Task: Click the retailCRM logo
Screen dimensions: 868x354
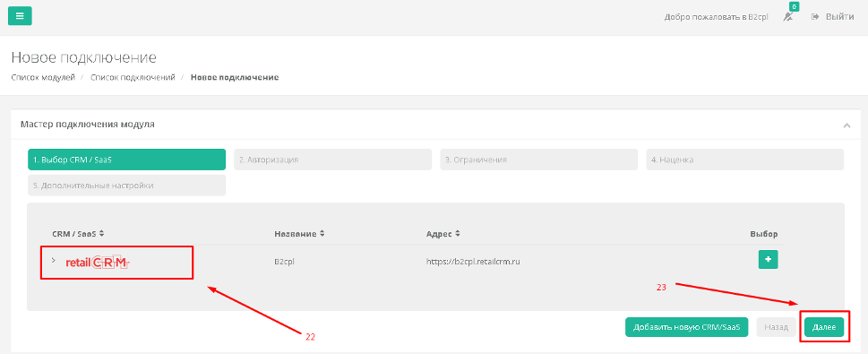Action: 97,263
